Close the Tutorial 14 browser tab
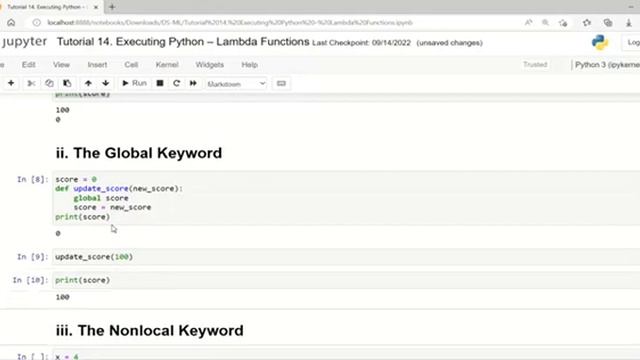 pyautogui.click(x=96, y=7)
